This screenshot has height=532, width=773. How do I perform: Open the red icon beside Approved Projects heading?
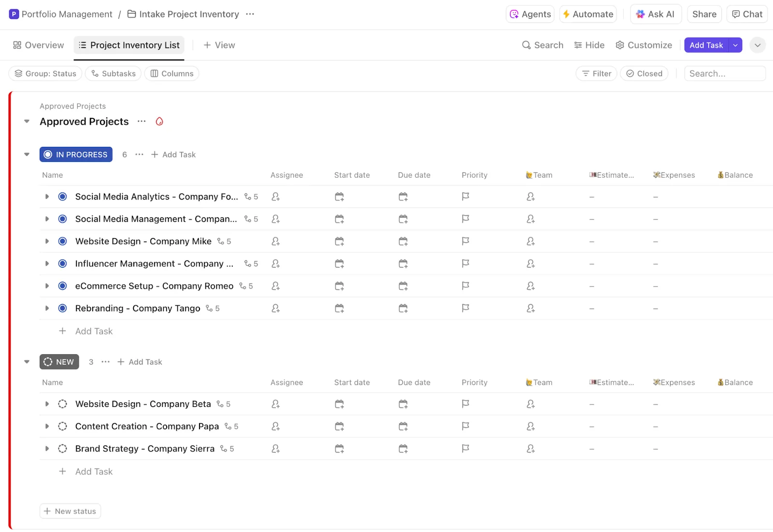[159, 121]
